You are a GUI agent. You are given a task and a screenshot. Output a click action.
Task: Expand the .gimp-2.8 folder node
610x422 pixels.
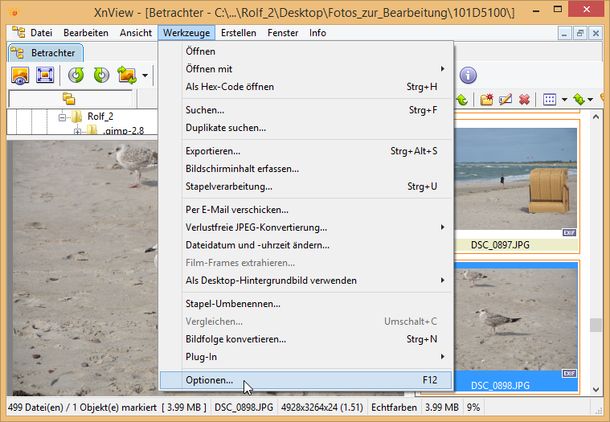pos(77,130)
